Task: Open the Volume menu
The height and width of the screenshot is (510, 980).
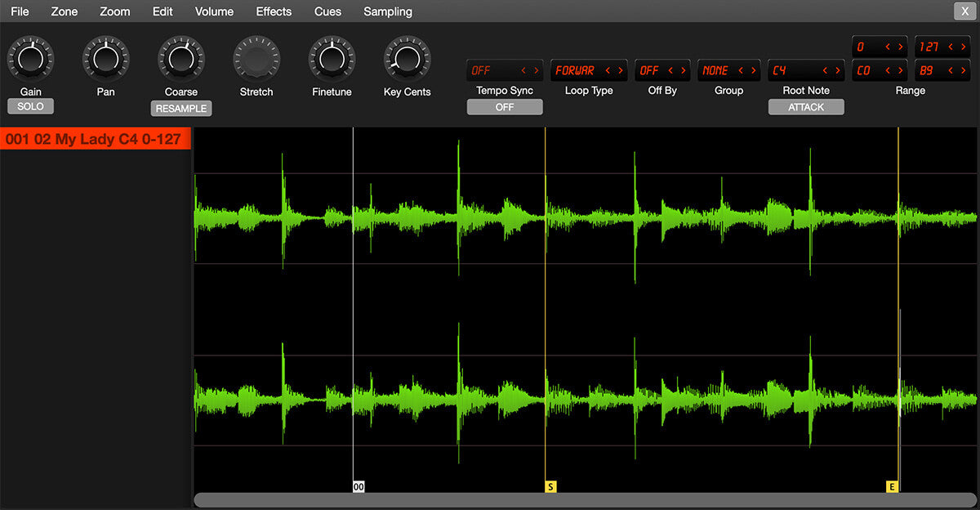Action: coord(214,11)
